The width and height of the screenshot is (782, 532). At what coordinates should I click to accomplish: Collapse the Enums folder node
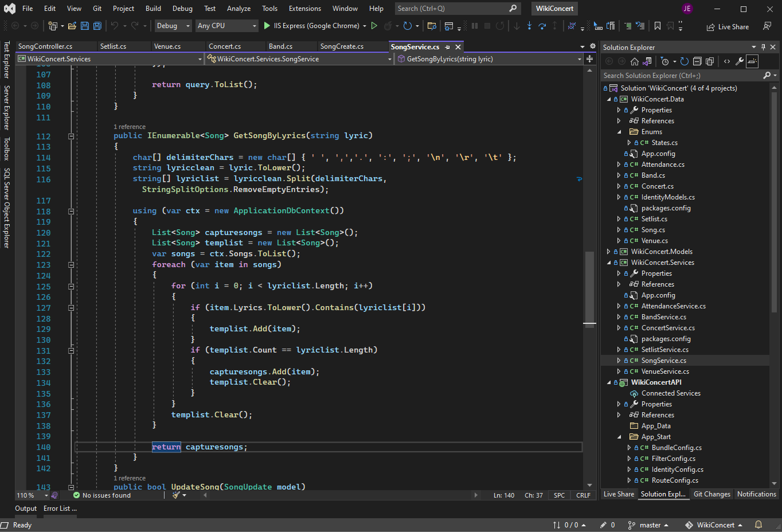coord(619,132)
